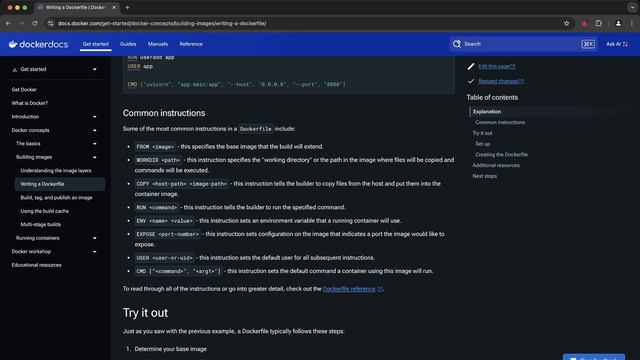Reload the page with refresh icon
The height and width of the screenshot is (360, 640).
(35, 24)
